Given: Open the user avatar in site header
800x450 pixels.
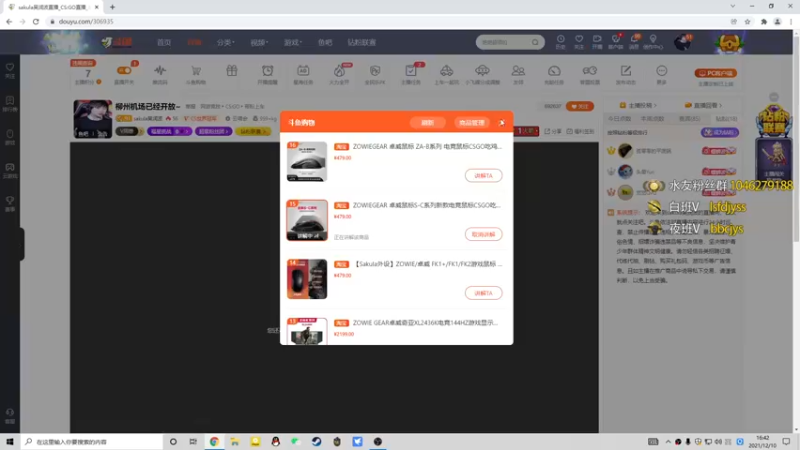Looking at the screenshot, I should (x=682, y=42).
